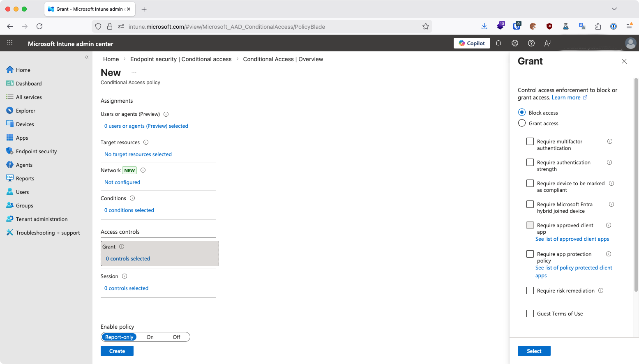Show info for Users or agents (Preview)
The height and width of the screenshot is (364, 639).
(166, 114)
